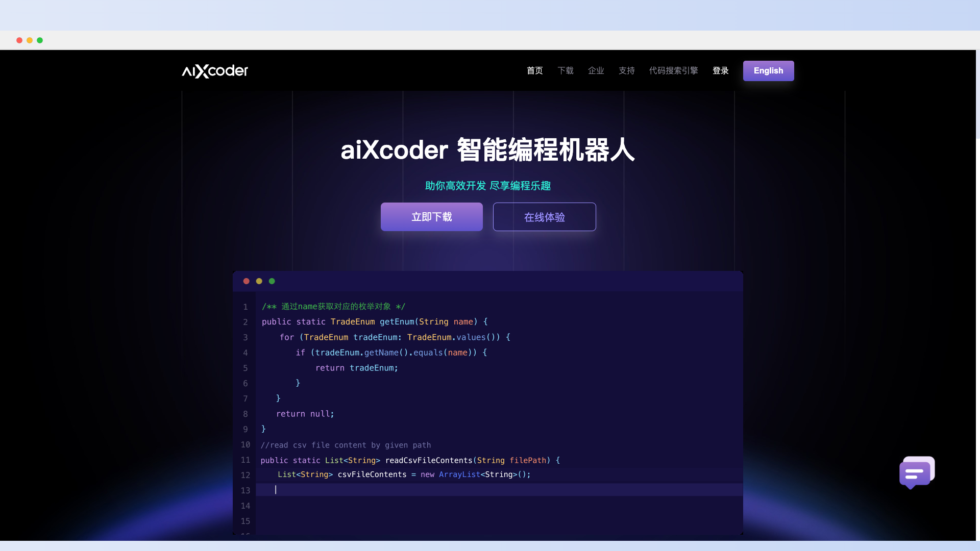Toggle the 在线体验 online demo view

tap(545, 217)
